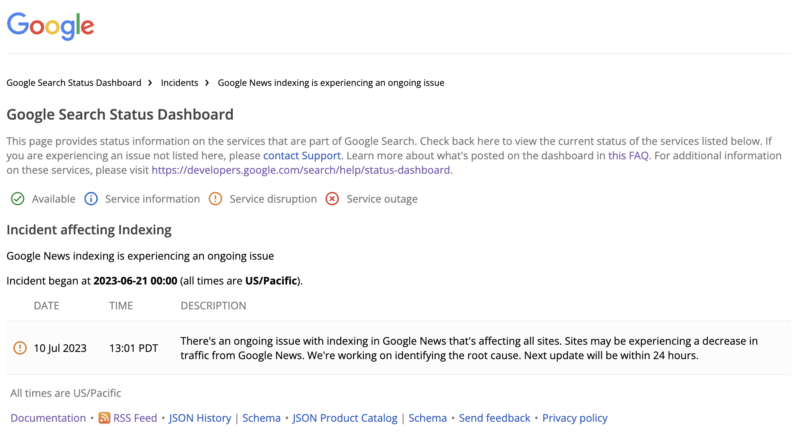This screenshot has height=445, width=796.
Task: Click the Incident affecting Indexing heading
Action: (x=89, y=230)
